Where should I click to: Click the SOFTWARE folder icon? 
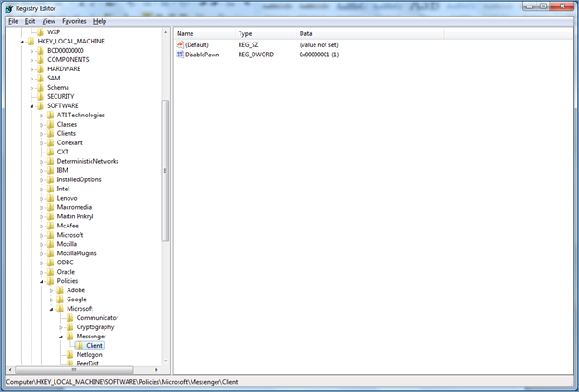point(40,105)
